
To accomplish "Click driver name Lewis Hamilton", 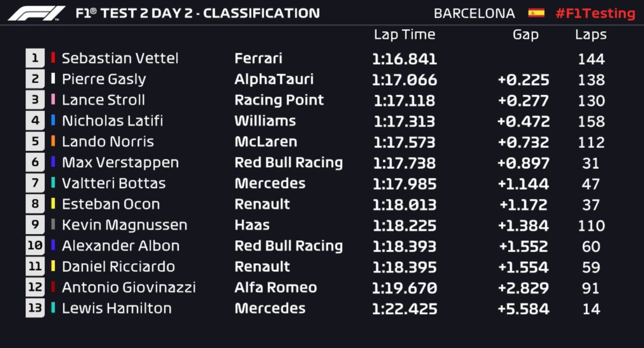I will click(116, 308).
